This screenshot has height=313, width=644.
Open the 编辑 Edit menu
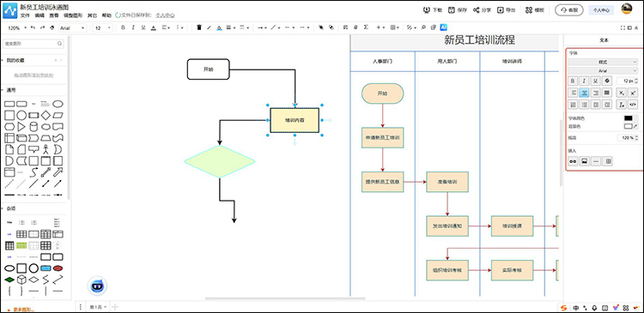(x=39, y=15)
